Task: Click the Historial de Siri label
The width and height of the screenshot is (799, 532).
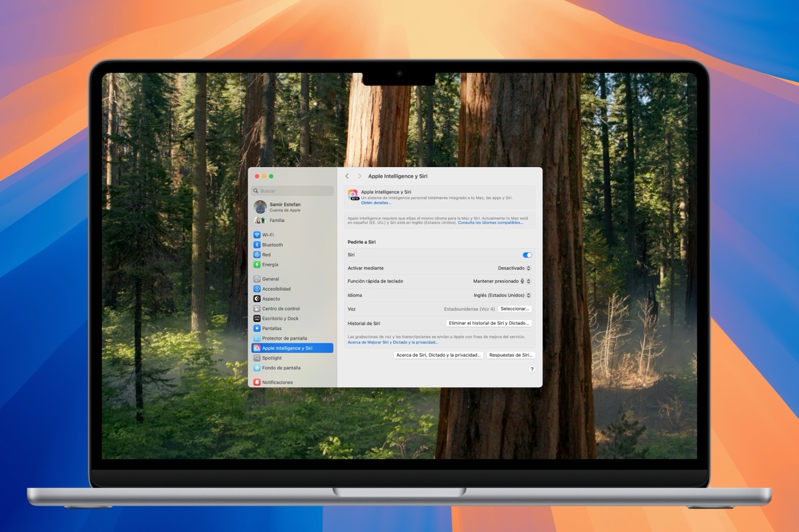Action: tap(364, 323)
